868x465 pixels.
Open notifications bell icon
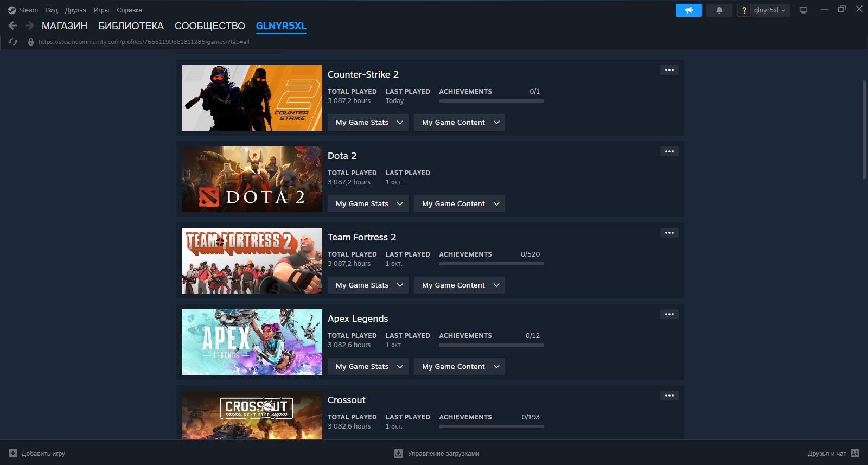coord(719,10)
